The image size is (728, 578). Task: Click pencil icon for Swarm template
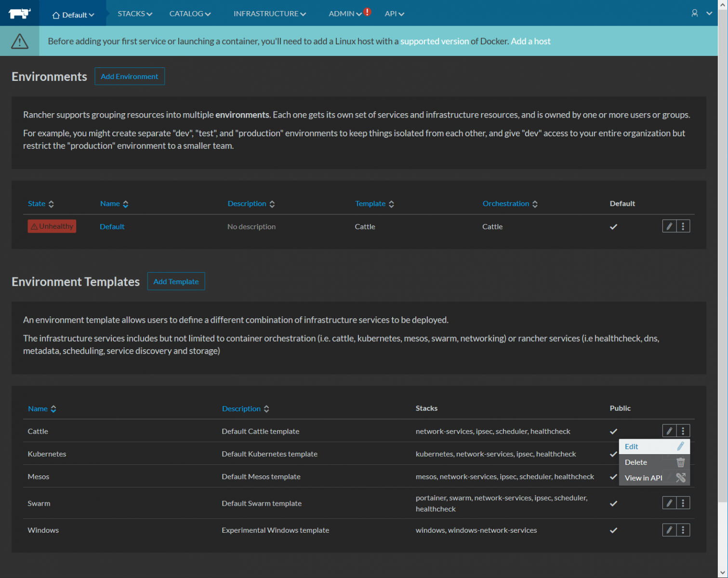[x=669, y=503]
